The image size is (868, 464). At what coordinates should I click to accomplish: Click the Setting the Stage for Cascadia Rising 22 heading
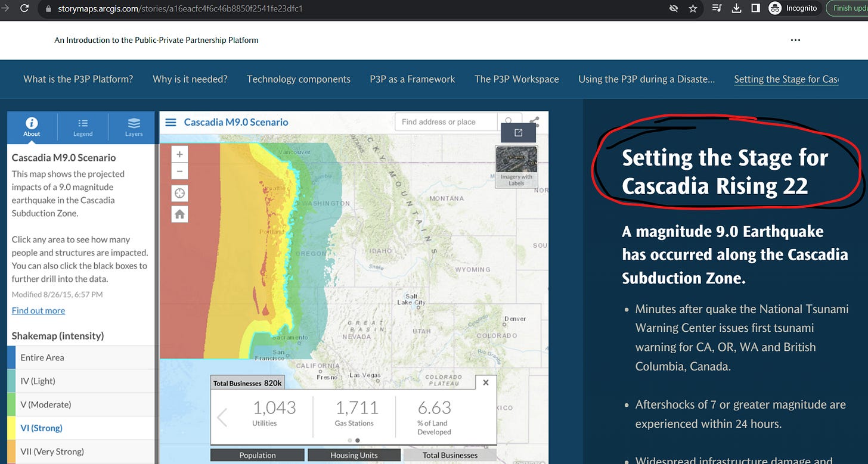click(725, 172)
